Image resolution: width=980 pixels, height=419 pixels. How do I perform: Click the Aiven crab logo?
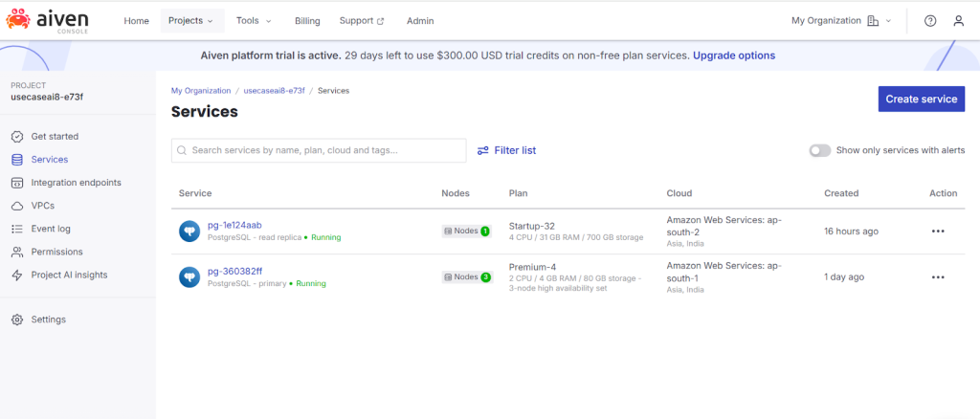click(19, 20)
